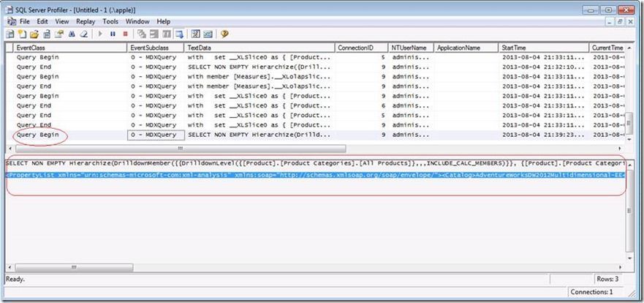The width and height of the screenshot is (644, 303).
Task: Open the View menu
Action: tap(62, 21)
